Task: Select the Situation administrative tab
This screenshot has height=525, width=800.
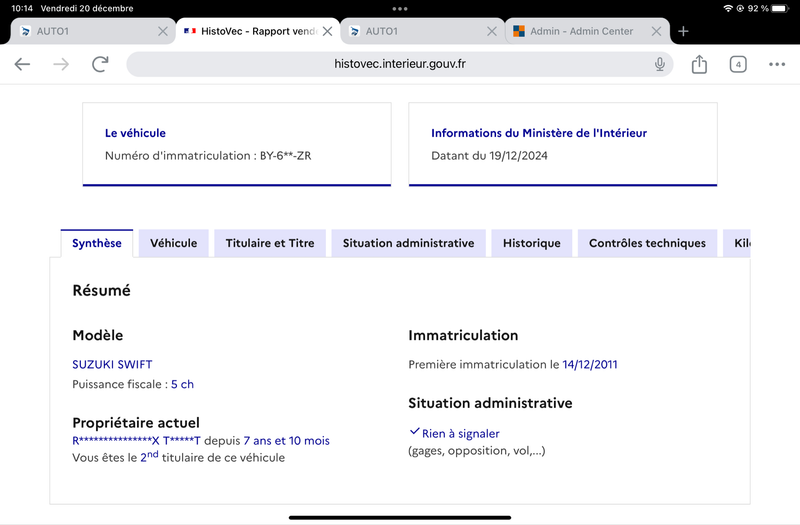Action: 408,243
